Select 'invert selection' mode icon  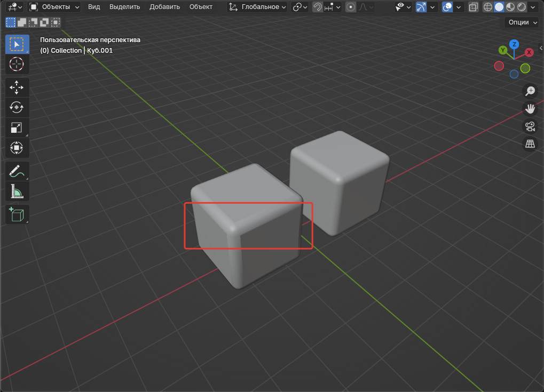coord(44,22)
